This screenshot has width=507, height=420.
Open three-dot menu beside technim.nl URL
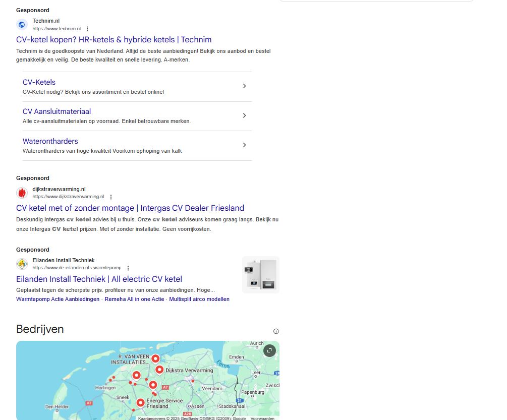point(87,29)
